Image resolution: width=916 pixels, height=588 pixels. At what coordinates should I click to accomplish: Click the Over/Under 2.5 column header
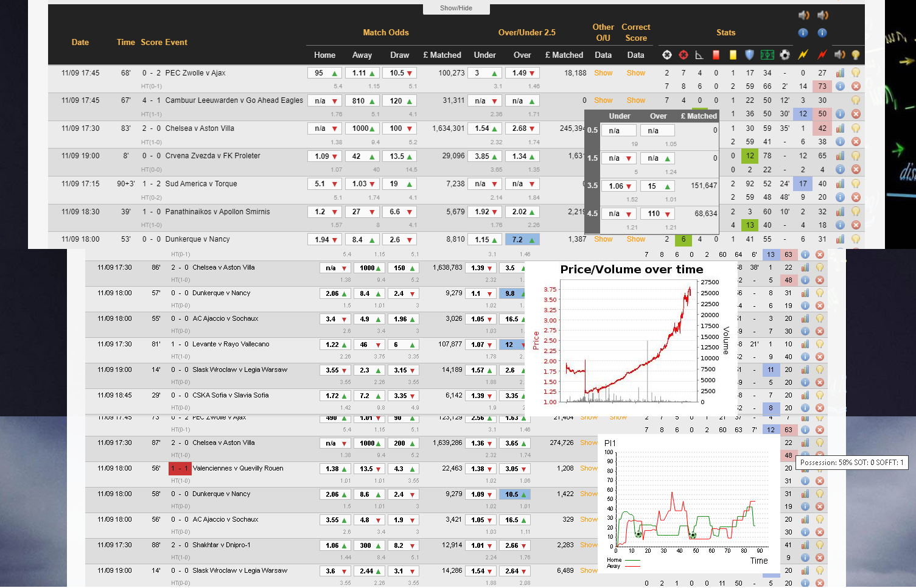click(526, 33)
